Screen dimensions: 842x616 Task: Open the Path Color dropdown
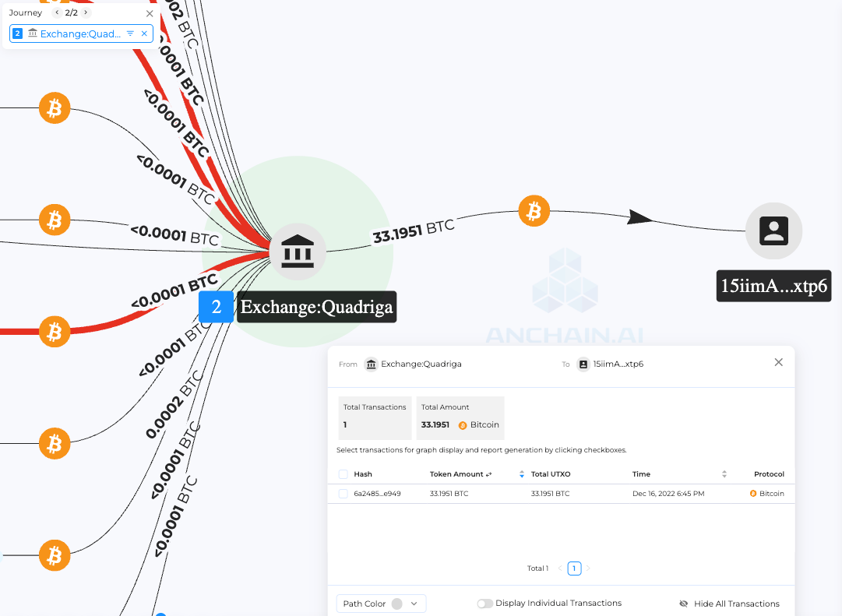coord(381,604)
